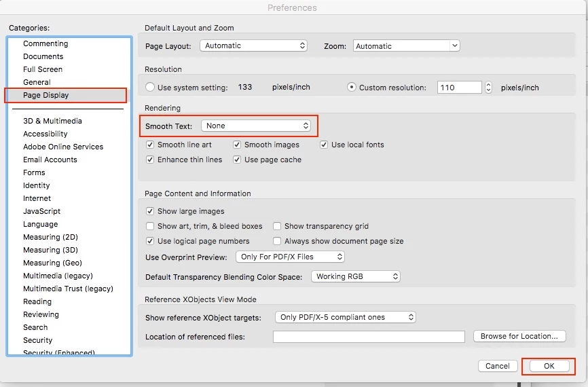This screenshot has height=387, width=588.
Task: Select JavaScript category
Action: 41,211
